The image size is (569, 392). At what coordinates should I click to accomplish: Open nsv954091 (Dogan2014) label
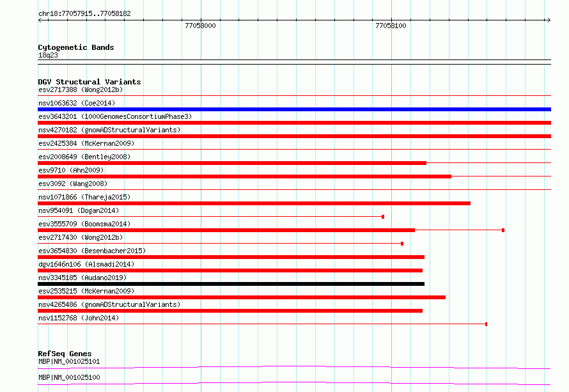pos(79,210)
